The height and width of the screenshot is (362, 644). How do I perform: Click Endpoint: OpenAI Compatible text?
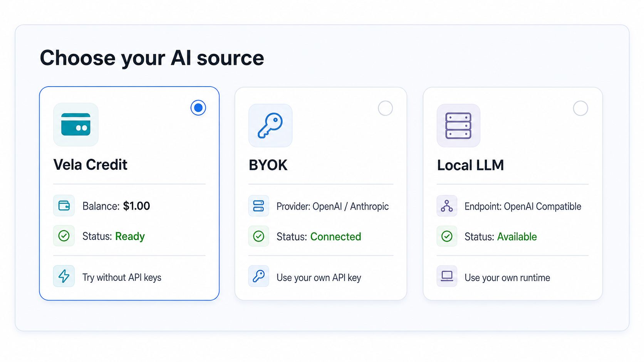click(x=523, y=207)
